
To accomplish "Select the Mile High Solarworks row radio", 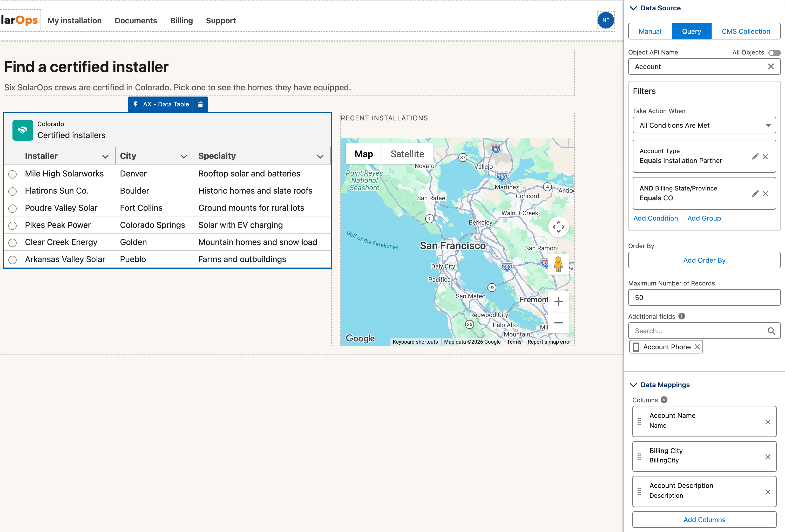I will [12, 174].
